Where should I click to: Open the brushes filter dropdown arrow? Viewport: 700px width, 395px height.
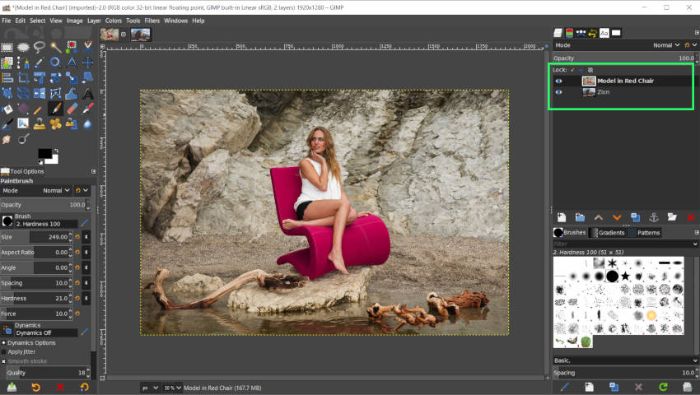[695, 244]
